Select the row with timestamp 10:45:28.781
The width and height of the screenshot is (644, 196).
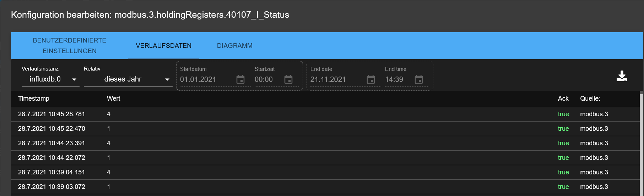coord(325,114)
